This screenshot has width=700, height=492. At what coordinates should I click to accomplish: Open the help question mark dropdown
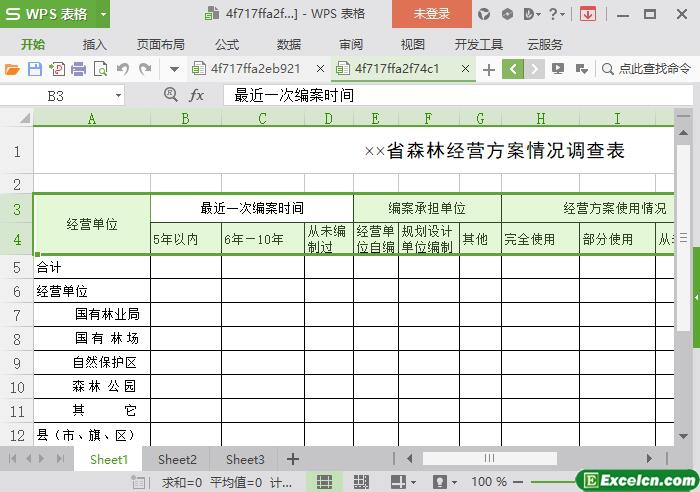click(x=556, y=14)
